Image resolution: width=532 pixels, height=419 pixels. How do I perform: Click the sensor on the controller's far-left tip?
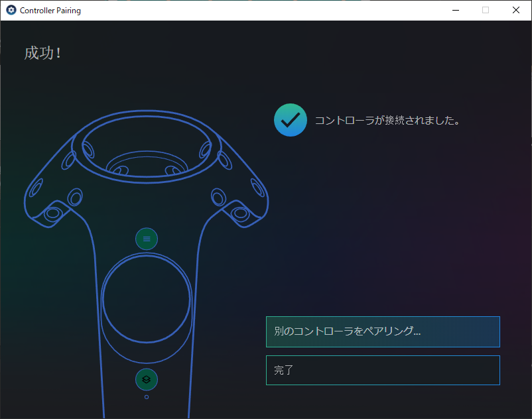coord(52,213)
